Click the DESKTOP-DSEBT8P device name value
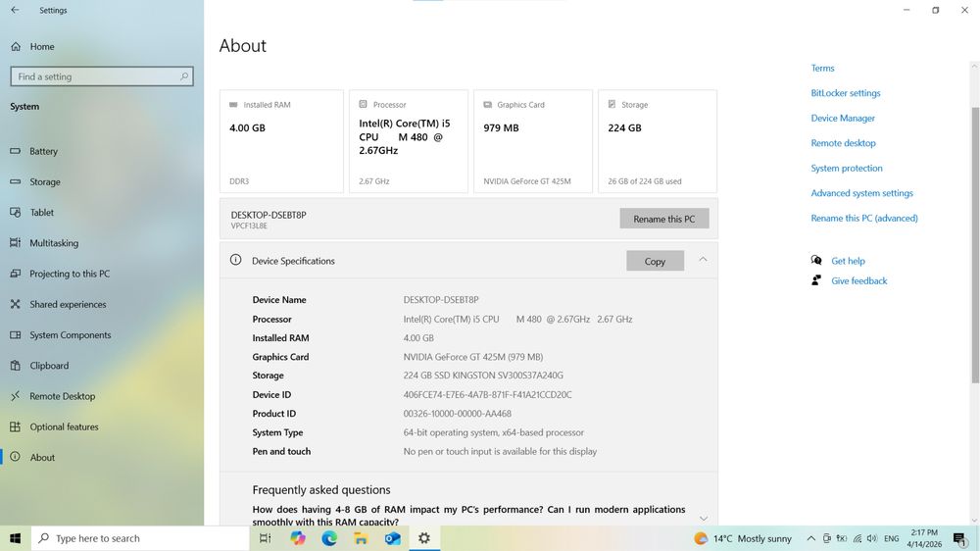The image size is (980, 551). click(441, 300)
